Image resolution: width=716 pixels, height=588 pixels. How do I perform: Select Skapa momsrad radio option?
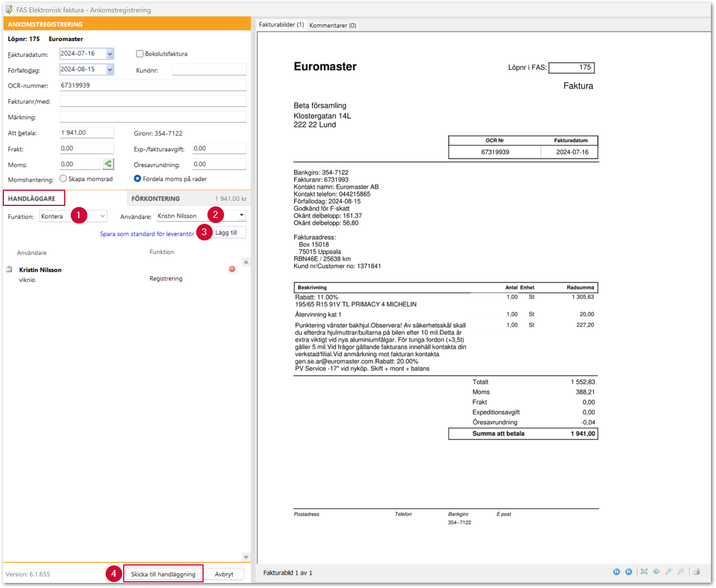63,178
